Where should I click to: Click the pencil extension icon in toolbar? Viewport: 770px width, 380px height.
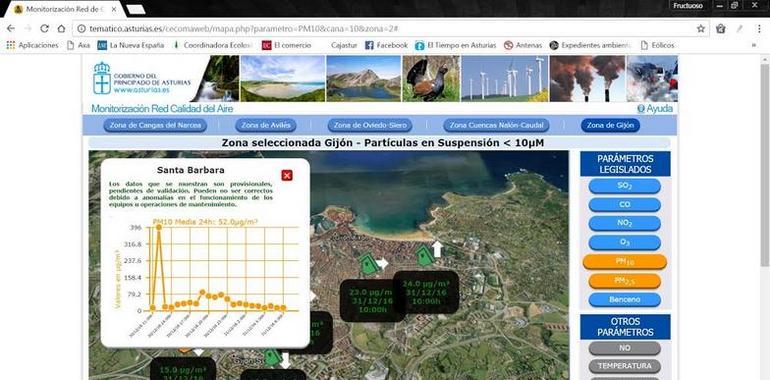pyautogui.click(x=740, y=29)
